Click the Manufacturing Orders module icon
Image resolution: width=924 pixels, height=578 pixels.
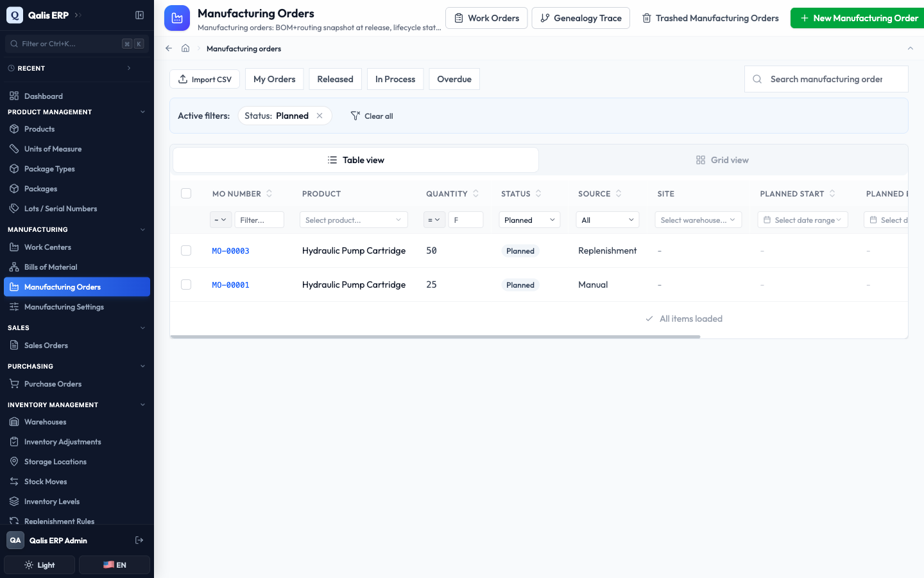pos(177,18)
